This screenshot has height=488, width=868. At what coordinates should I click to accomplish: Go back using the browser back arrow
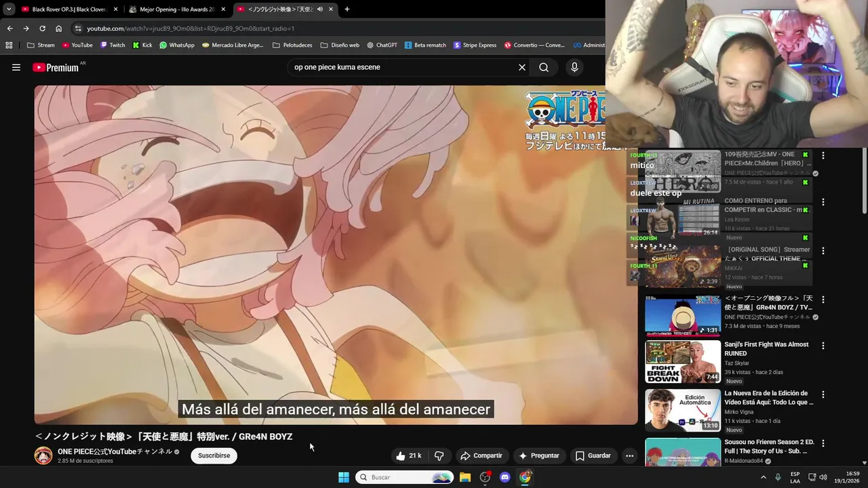(x=9, y=28)
